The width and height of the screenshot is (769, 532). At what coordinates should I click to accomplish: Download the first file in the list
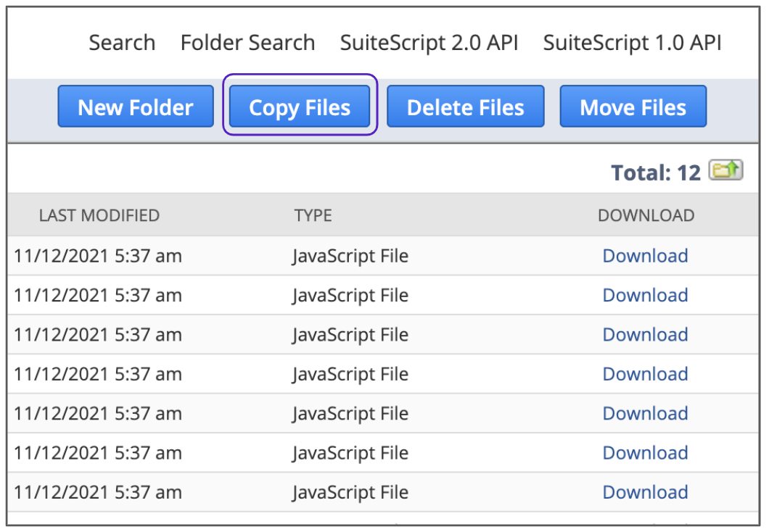pos(645,256)
